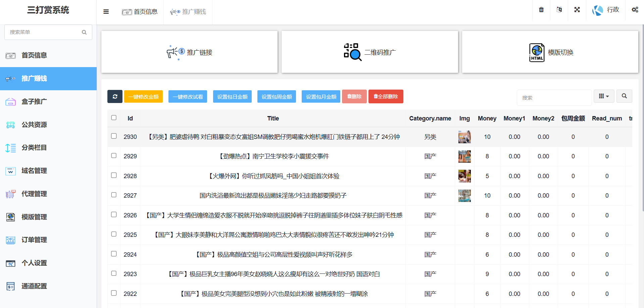Toggle the sidebar hamburger menu
Viewport: 644px width, 308px height.
(x=106, y=12)
